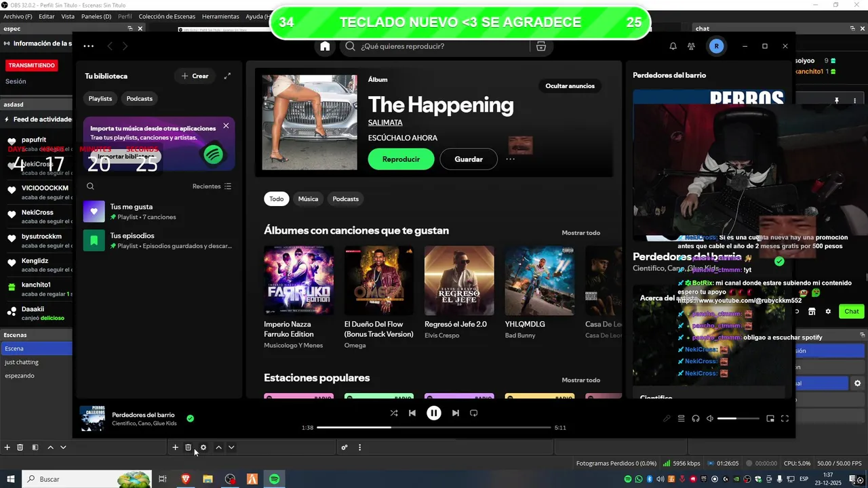Open Brave browser from the taskbar
This screenshot has width=868, height=488.
click(186, 479)
